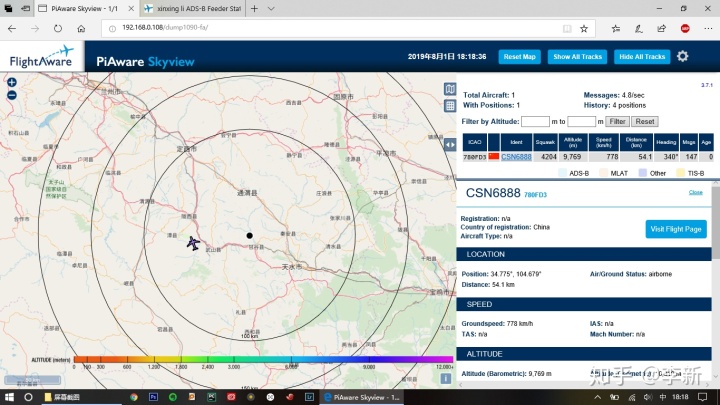The width and height of the screenshot is (720, 405).
Task: Click the receiver location dot on the map
Action: coord(249,236)
